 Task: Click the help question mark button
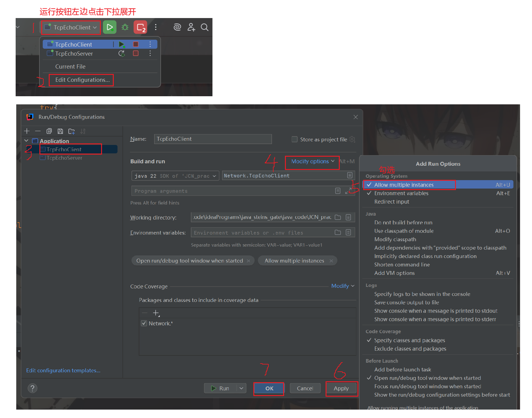point(32,388)
